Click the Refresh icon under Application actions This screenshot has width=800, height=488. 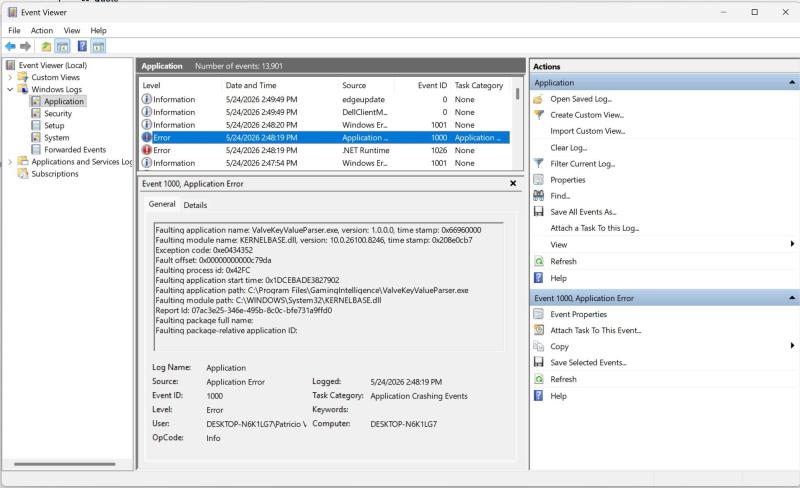tap(538, 261)
